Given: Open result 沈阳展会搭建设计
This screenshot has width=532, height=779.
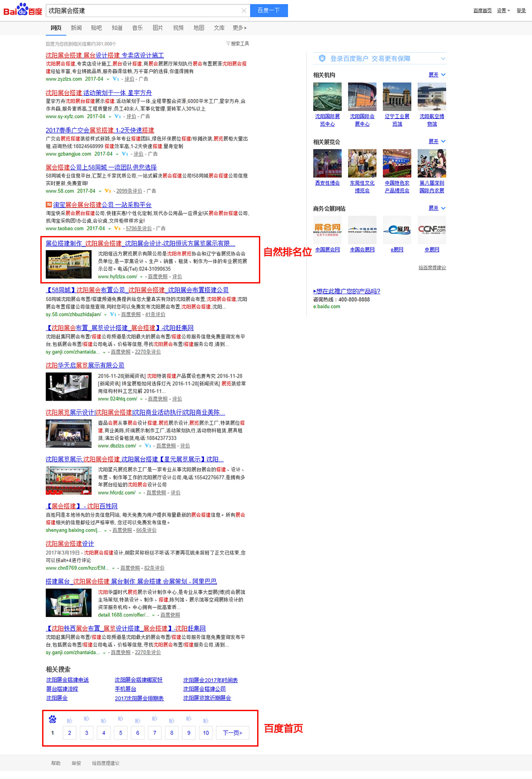Looking at the screenshot, I should tap(70, 544).
